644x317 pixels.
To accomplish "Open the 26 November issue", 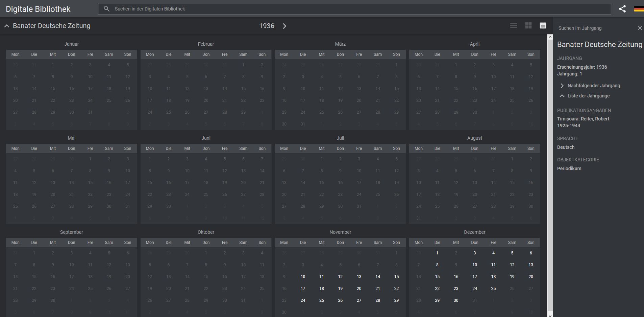I will point(340,300).
